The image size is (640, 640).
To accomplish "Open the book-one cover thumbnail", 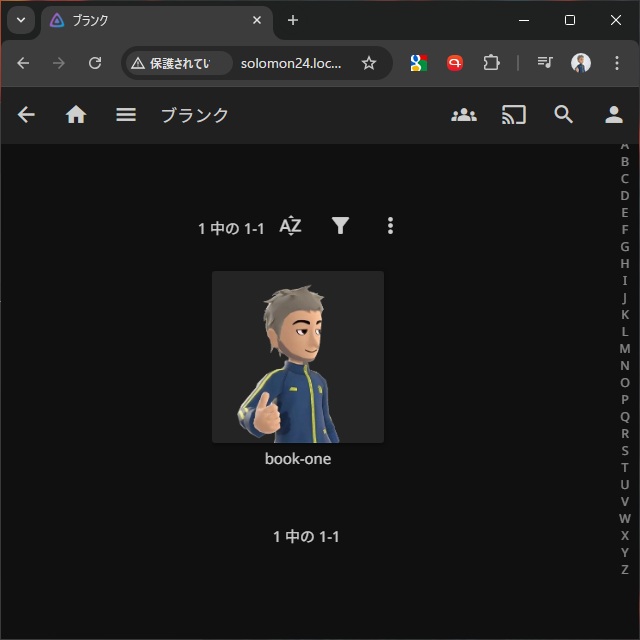I will (298, 357).
